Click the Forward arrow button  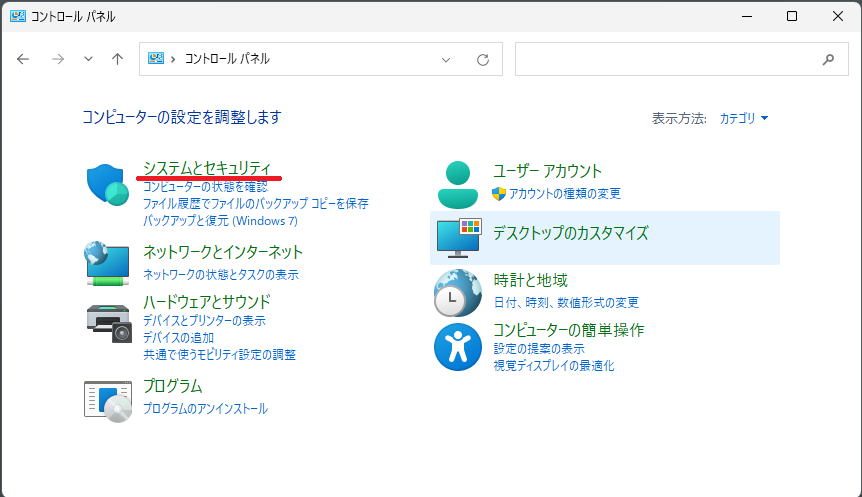[58, 59]
